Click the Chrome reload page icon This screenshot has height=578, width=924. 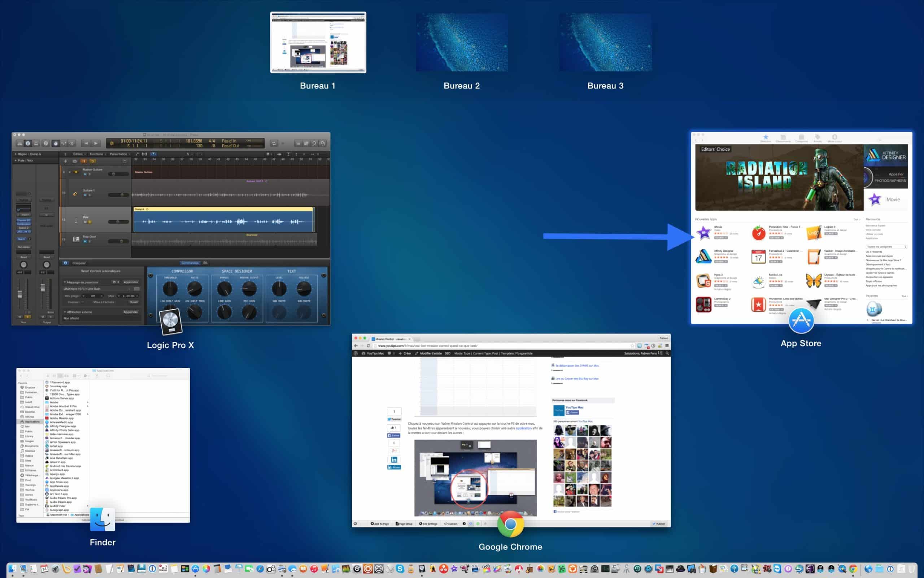(369, 346)
